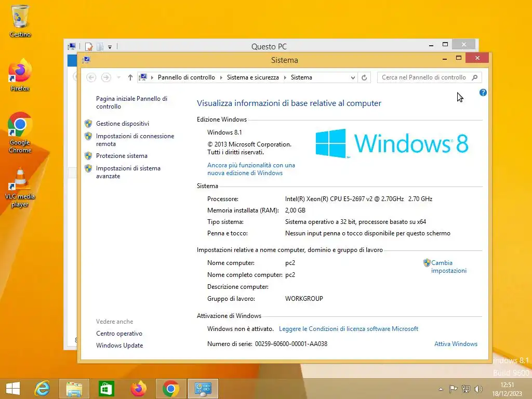Click the shield icon beside Gestione dispositivi
This screenshot has width=532, height=399.
(x=88, y=124)
